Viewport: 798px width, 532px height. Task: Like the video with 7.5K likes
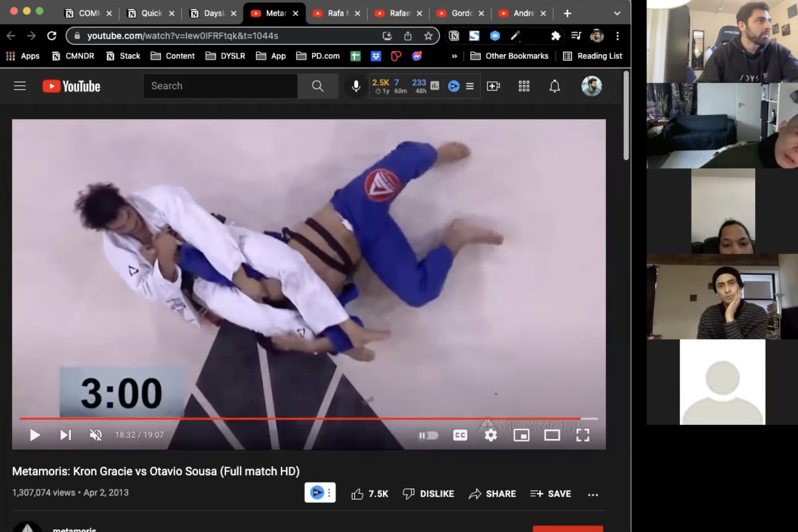coord(370,494)
